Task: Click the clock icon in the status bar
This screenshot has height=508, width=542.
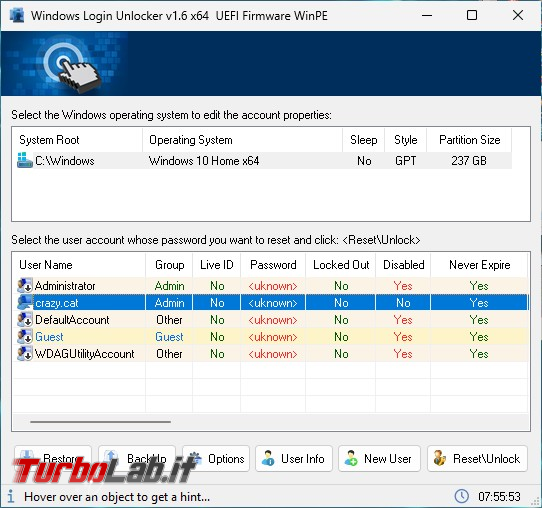Action: point(461,496)
